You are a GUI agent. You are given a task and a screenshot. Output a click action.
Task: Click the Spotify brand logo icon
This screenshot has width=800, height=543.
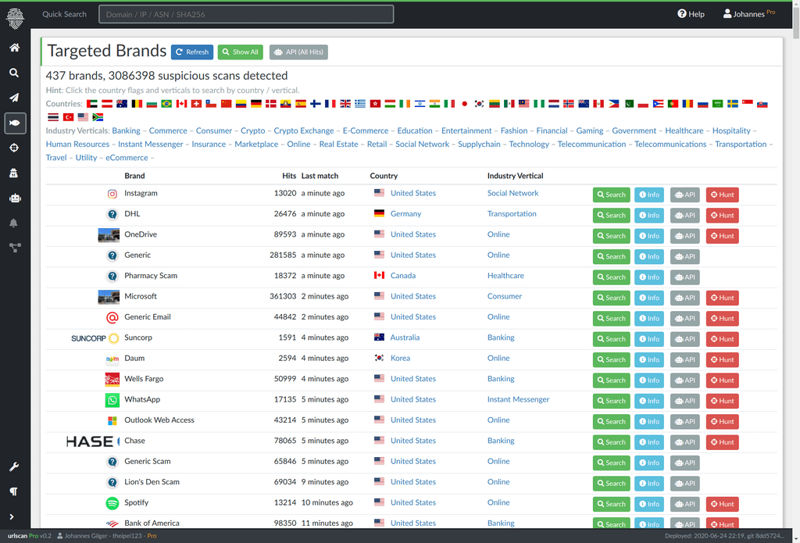tap(112, 503)
